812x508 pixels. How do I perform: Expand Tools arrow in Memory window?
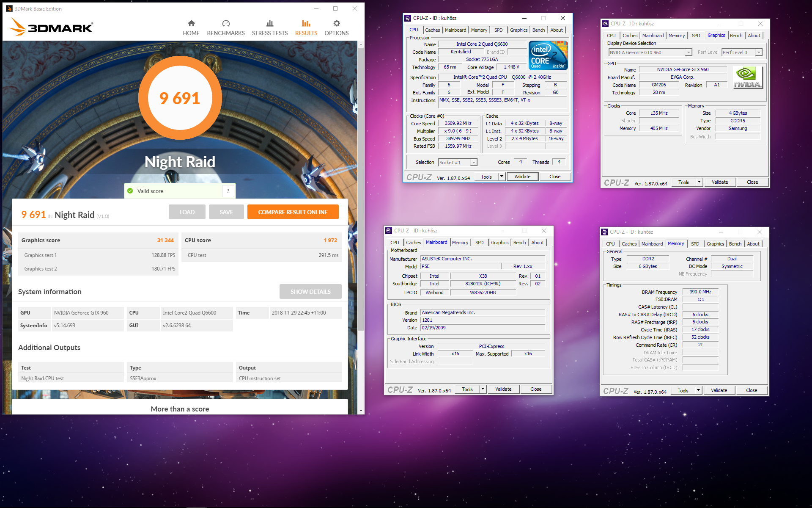click(698, 390)
